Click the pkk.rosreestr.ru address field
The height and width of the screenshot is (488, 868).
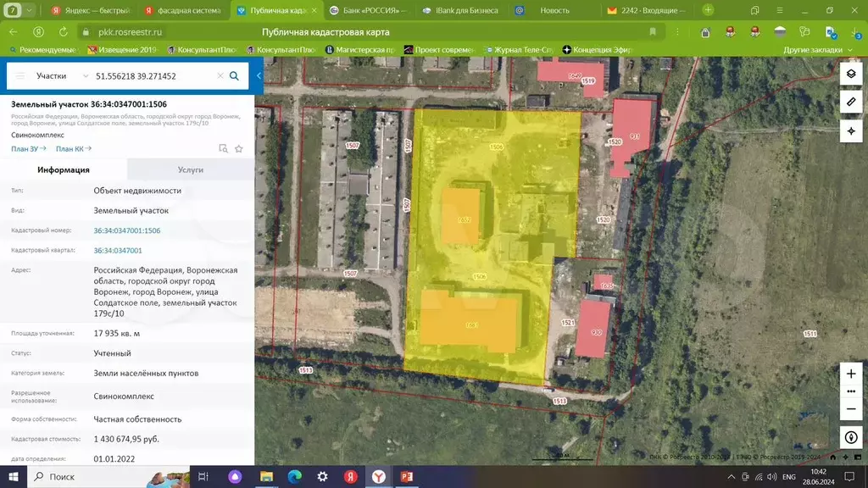pos(130,32)
